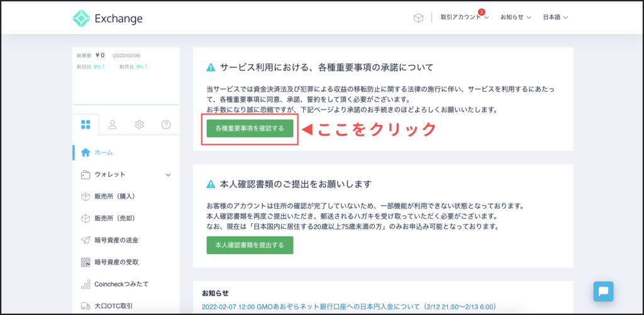Go to 暗号資産の送金 page

click(116, 240)
